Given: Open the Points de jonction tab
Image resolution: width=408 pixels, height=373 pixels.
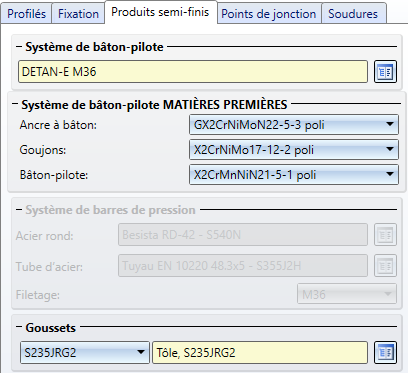Looking at the screenshot, I should [269, 14].
